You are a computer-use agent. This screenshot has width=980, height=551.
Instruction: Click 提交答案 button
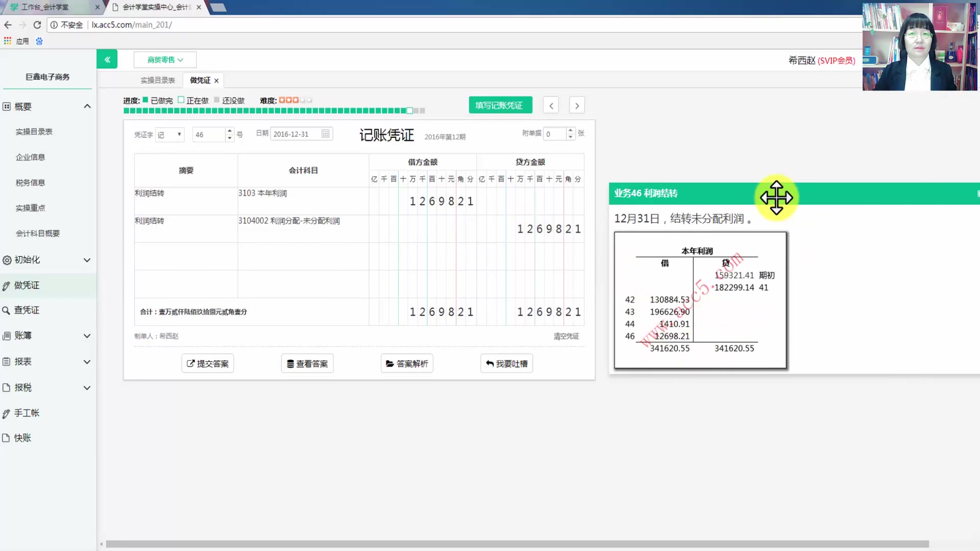tap(208, 363)
